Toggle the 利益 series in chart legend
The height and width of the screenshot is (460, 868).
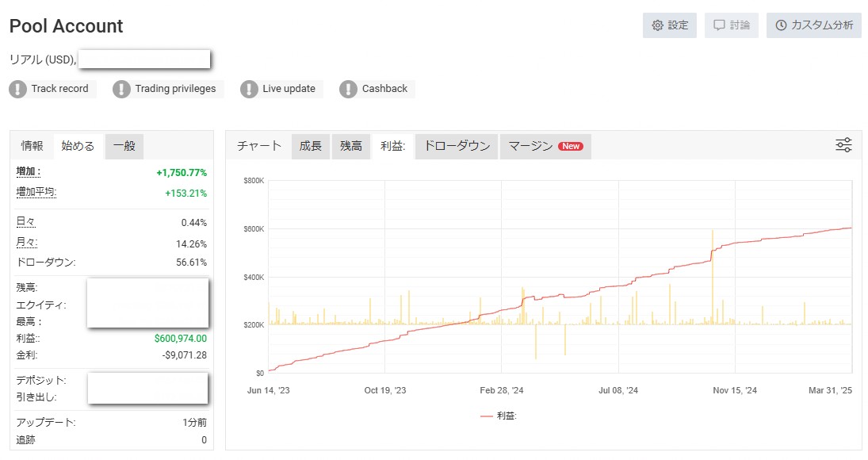pyautogui.click(x=499, y=416)
